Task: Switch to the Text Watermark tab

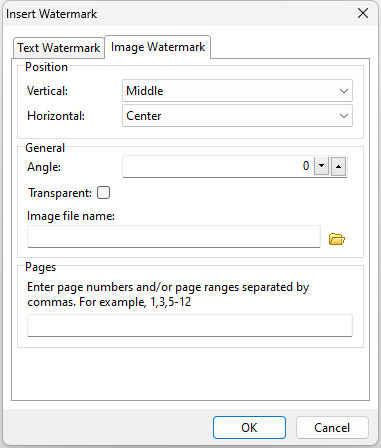Action: coord(59,48)
